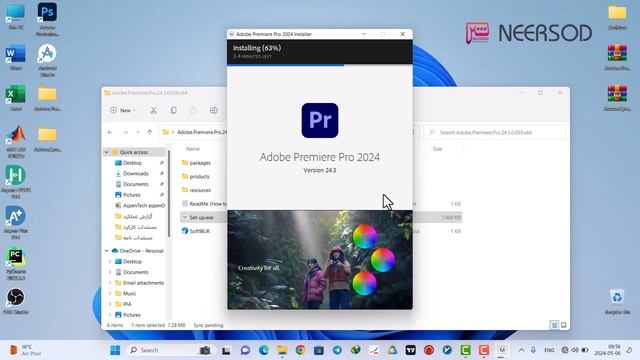Screen dimensions: 640x360
Task: Click Copy icon in File Explorer toolbar
Action: (173, 110)
